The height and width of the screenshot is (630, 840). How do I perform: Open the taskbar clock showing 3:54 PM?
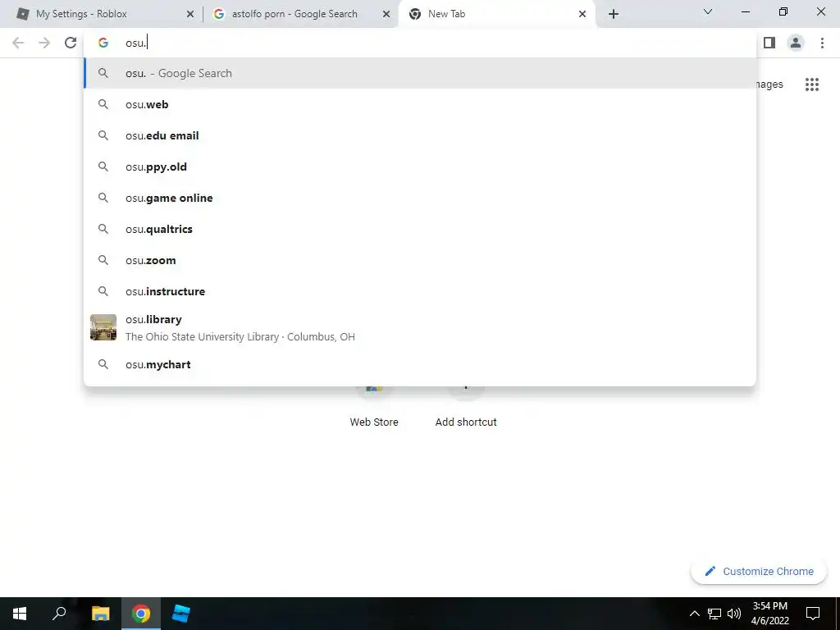[x=769, y=614]
